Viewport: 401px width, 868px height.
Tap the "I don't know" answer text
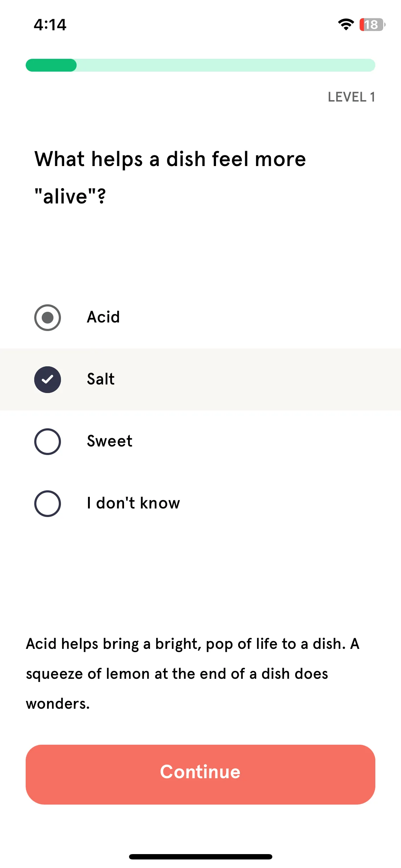click(134, 503)
